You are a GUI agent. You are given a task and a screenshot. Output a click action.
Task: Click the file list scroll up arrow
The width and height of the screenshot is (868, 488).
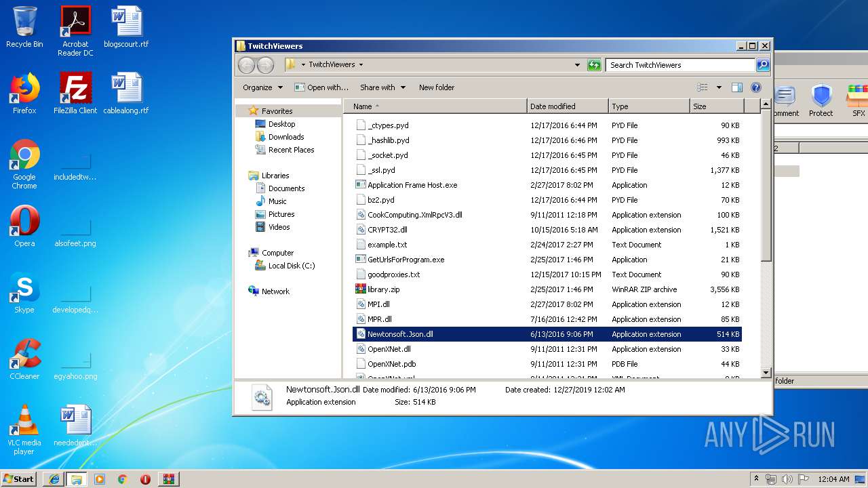(x=766, y=104)
